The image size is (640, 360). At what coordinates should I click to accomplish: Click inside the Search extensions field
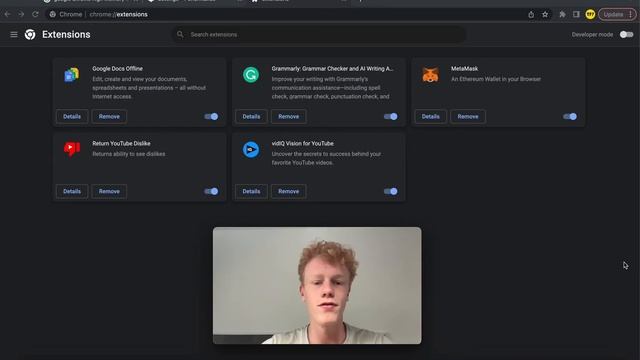319,35
